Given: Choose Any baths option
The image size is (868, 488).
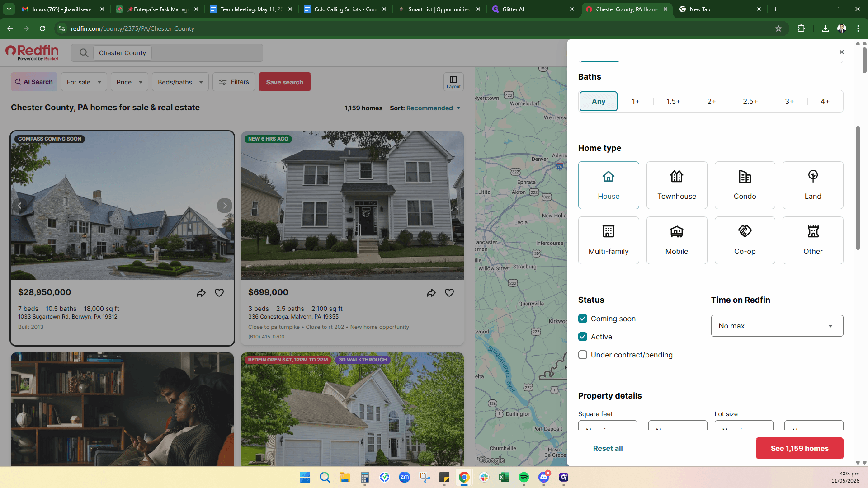Looking at the screenshot, I should 599,101.
